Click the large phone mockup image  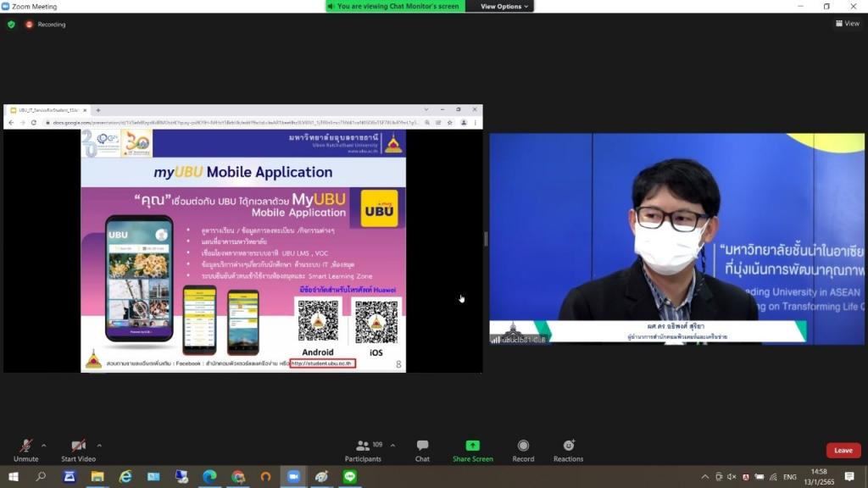point(139,278)
